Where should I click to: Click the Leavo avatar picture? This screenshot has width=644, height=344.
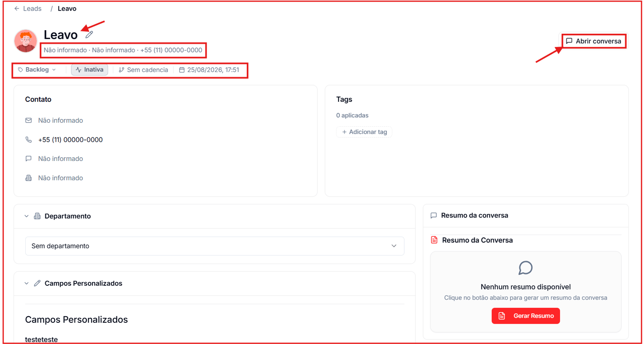pyautogui.click(x=26, y=41)
